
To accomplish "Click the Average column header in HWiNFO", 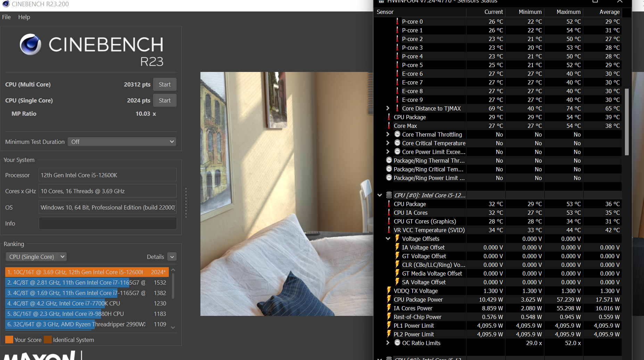I will click(x=602, y=12).
